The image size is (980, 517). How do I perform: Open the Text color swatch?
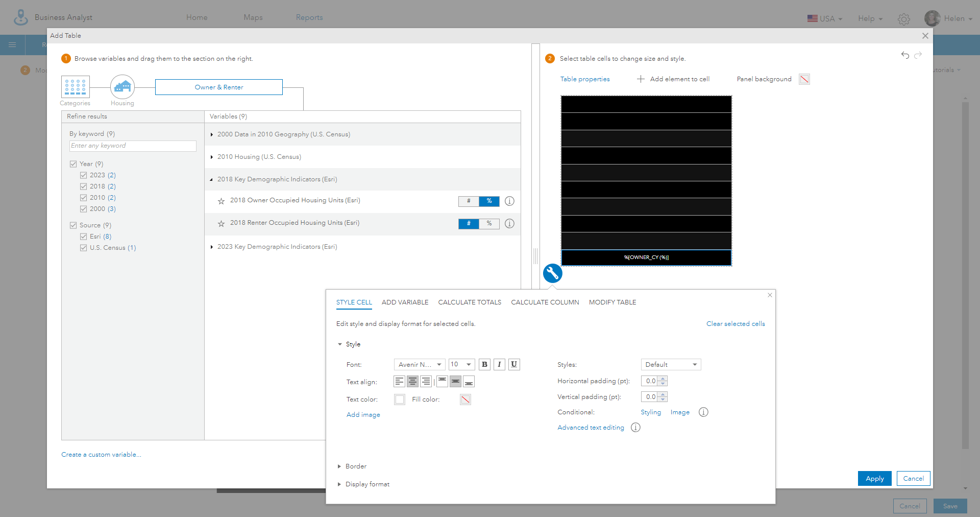400,400
